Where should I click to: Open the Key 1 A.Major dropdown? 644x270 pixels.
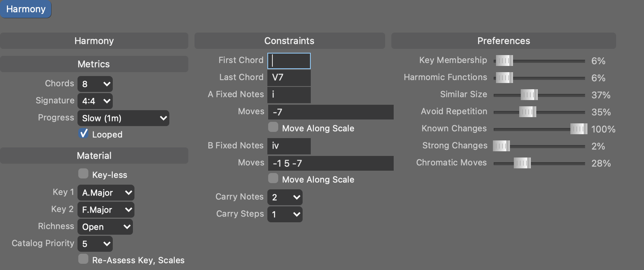click(x=106, y=193)
